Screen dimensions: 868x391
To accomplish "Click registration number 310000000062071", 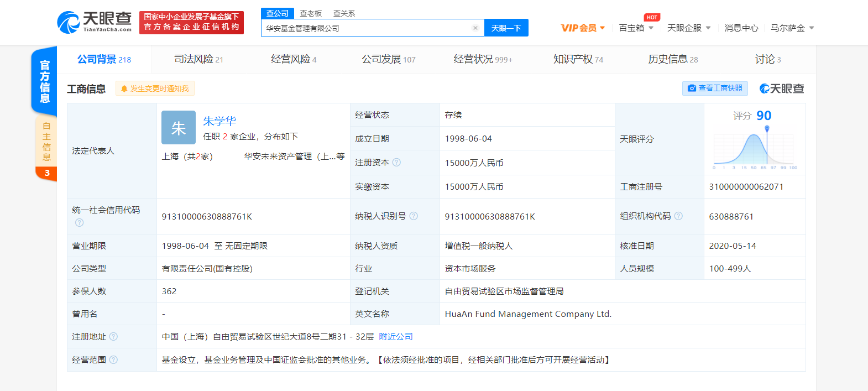I will point(746,186).
